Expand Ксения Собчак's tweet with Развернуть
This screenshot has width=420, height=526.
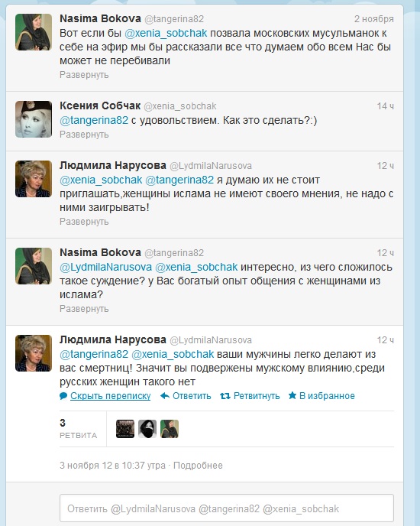pos(84,135)
